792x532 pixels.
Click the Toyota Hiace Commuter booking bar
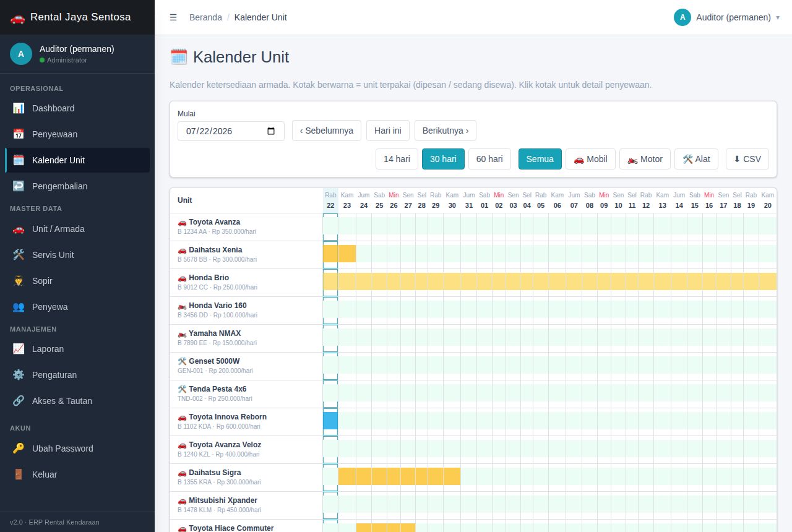click(x=385, y=528)
